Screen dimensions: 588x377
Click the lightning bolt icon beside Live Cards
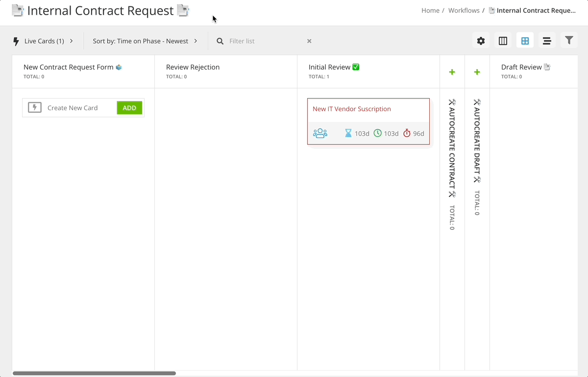pos(16,42)
